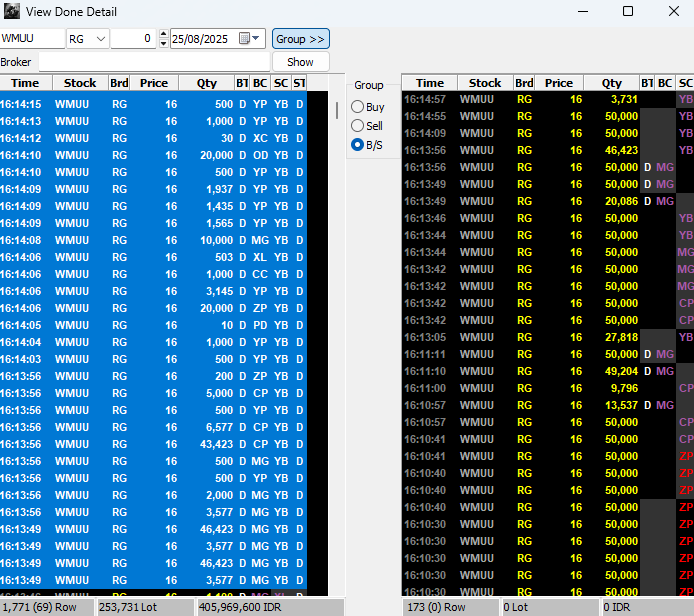Sort left table by Price column
This screenshot has width=694, height=616.
154,83
